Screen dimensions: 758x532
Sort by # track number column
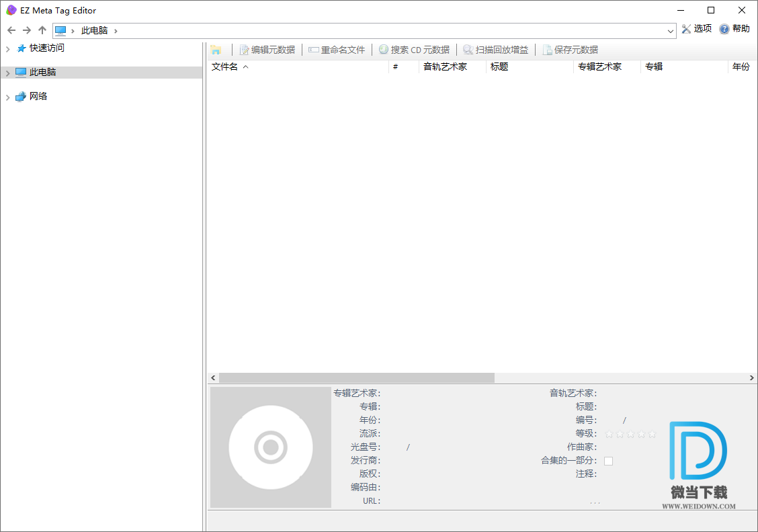404,66
